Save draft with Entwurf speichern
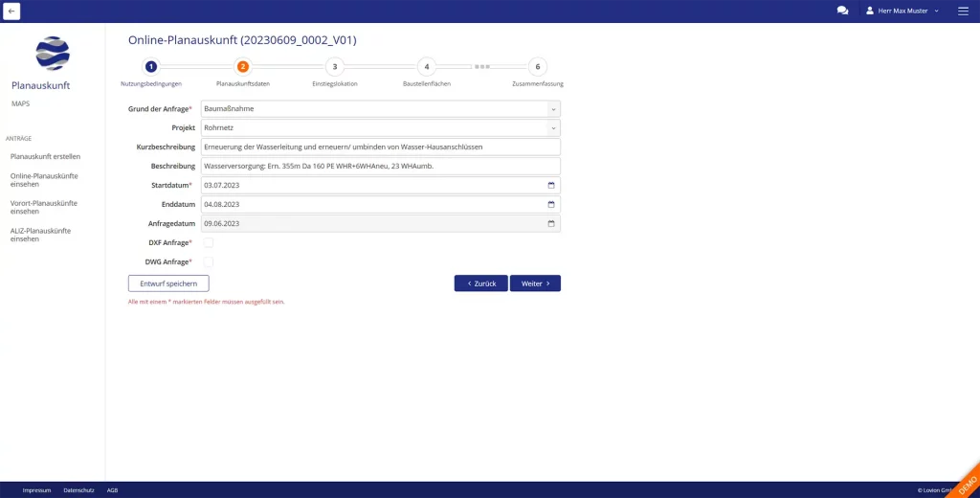Viewport: 980px width, 498px height. point(168,283)
